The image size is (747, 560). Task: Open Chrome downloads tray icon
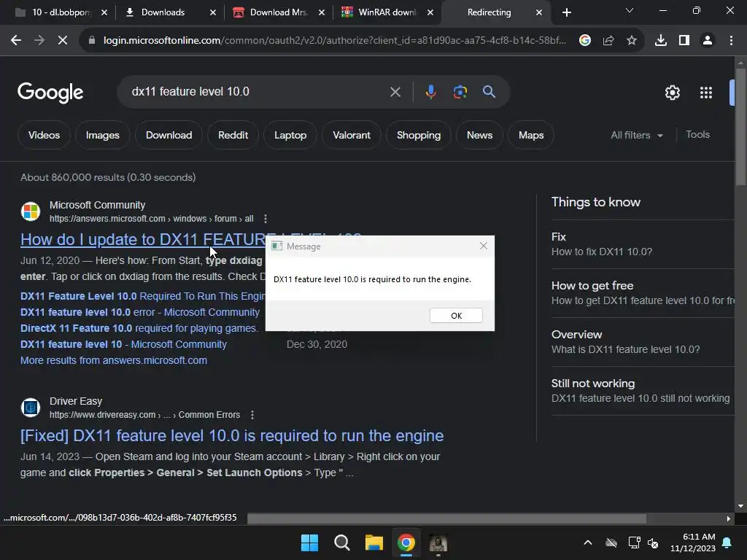tap(661, 41)
